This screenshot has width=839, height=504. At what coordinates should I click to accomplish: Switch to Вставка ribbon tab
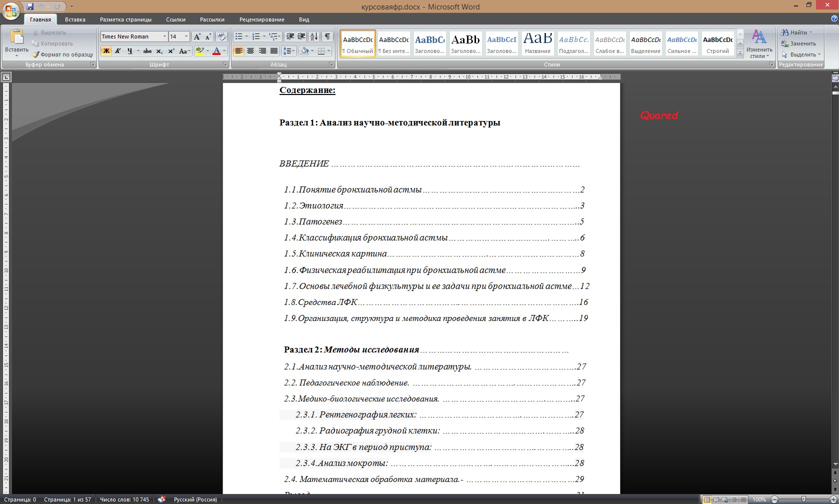75,19
